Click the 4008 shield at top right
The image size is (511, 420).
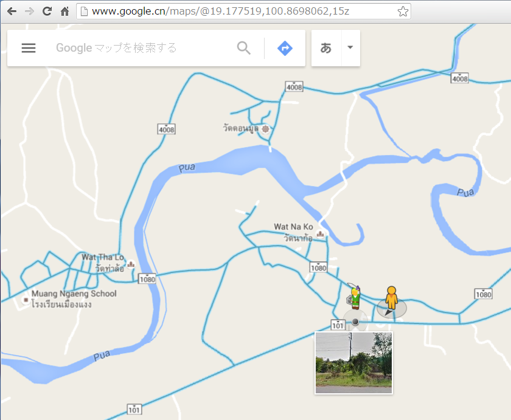pos(460,78)
